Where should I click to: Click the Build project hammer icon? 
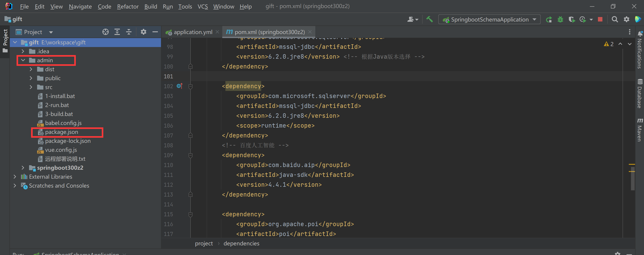pyautogui.click(x=429, y=19)
